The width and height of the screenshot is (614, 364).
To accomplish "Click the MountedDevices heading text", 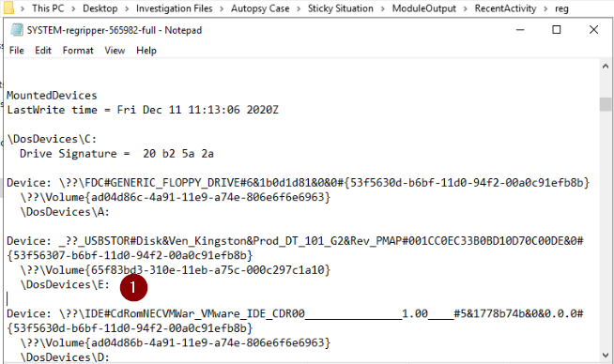I will 52,96.
